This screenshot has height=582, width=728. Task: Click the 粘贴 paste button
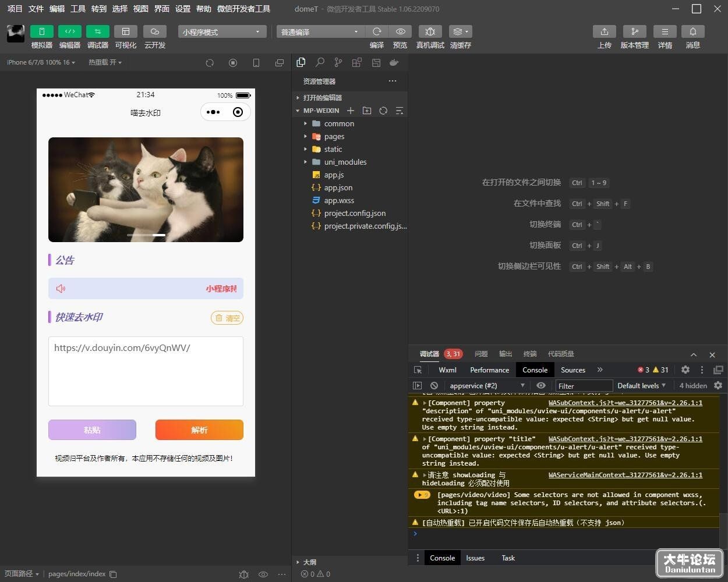pos(92,430)
